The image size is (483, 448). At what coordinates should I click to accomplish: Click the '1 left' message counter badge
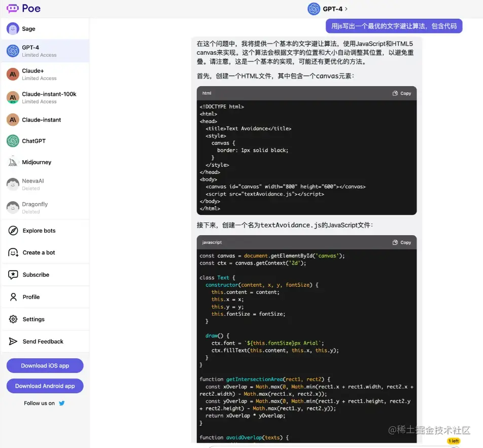454,441
